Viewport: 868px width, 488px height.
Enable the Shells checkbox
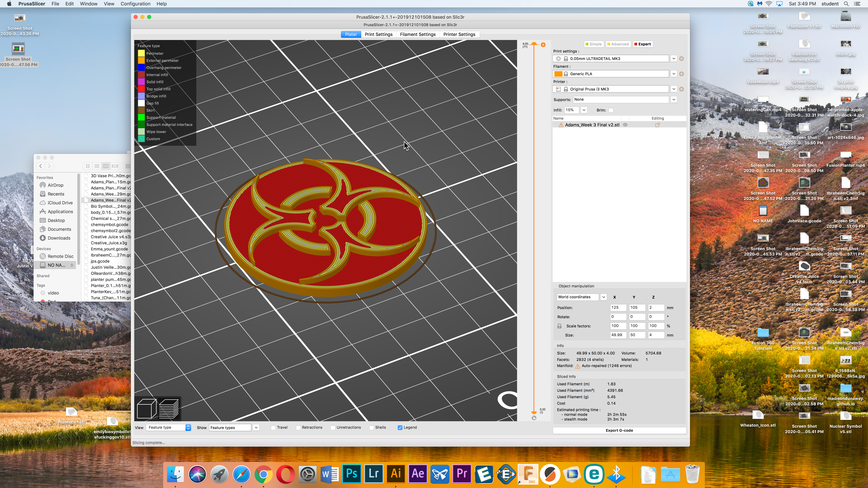372,428
